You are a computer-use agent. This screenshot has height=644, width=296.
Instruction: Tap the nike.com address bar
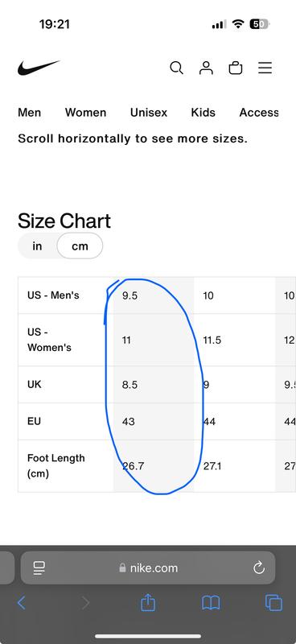148,568
